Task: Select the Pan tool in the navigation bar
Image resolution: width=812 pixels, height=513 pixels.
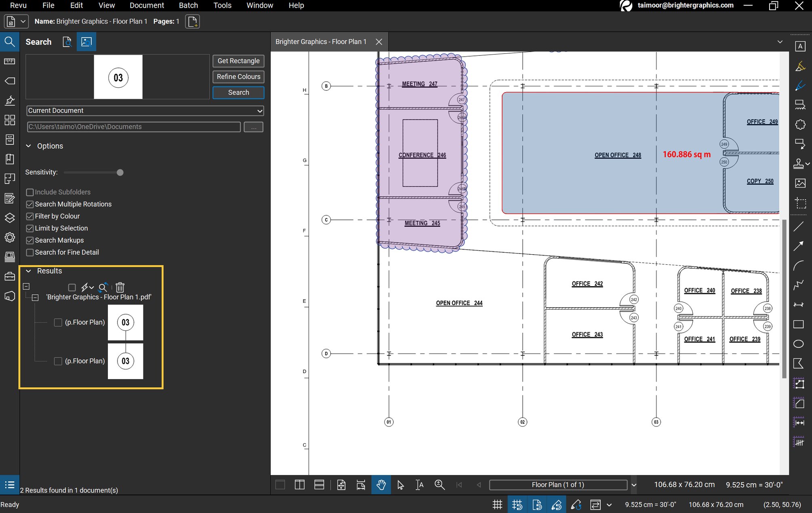Action: click(x=381, y=485)
